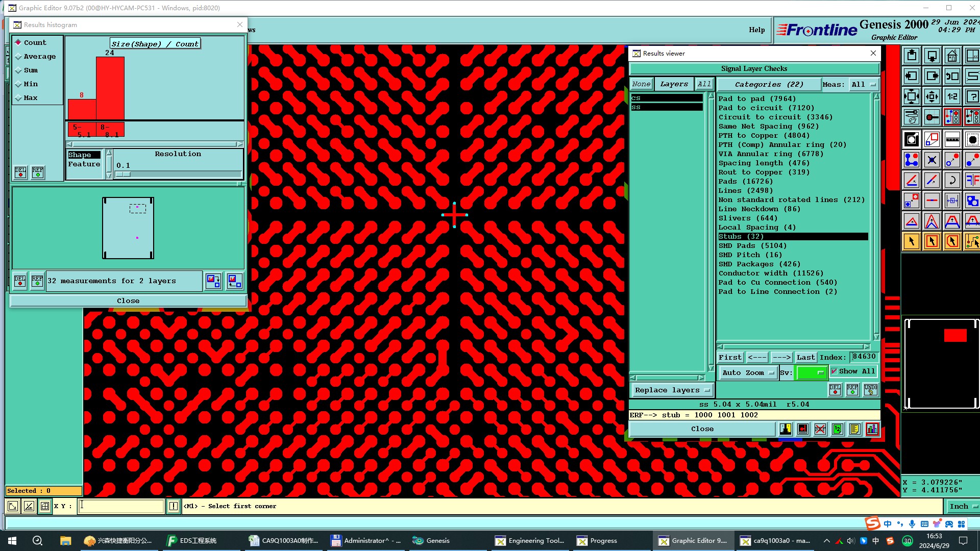Toggle the Show All checkbox
Viewport: 980px width, 551px height.
point(834,371)
